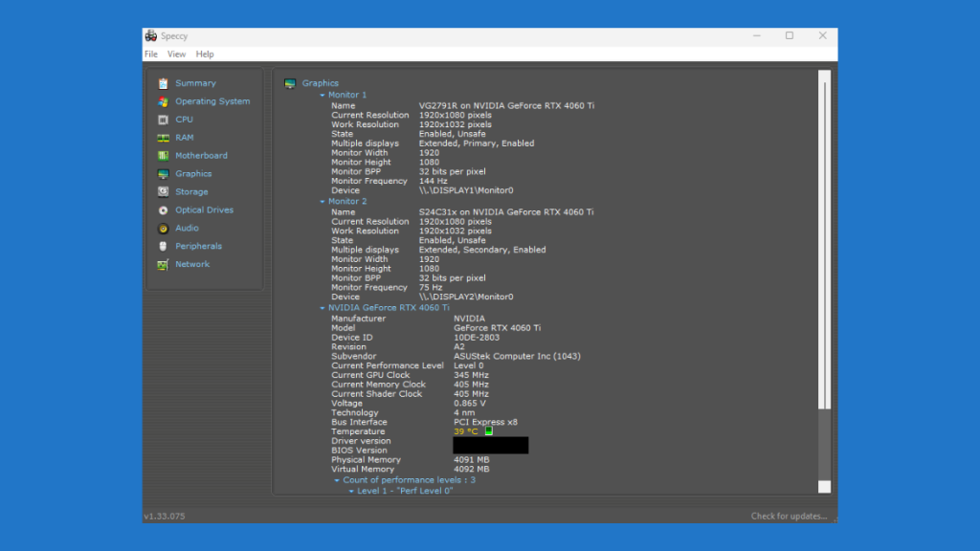This screenshot has width=980, height=551.
Task: Click the \\.\DISPLAY2\Monitor0 device value
Action: coord(466,297)
